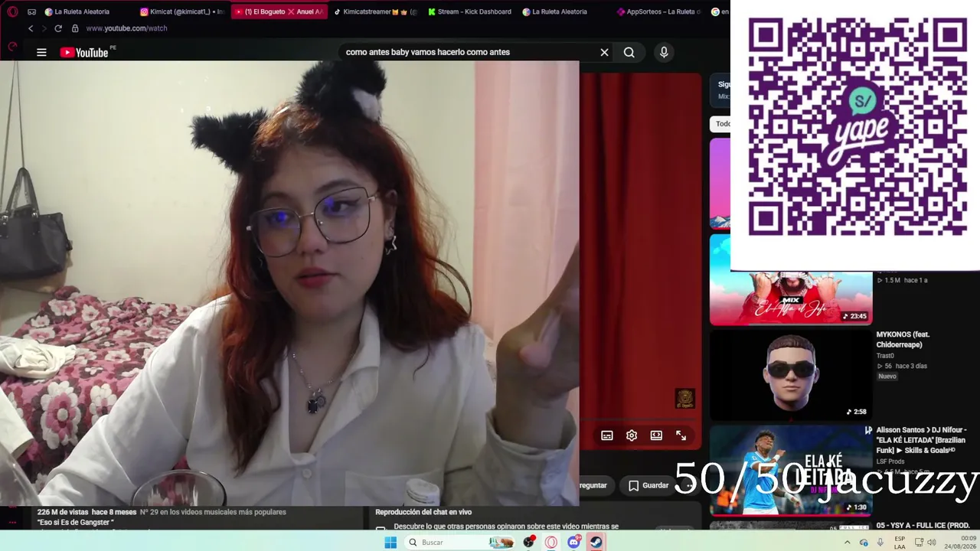The height and width of the screenshot is (551, 980).
Task: Select the Todo filter chip
Action: click(722, 123)
